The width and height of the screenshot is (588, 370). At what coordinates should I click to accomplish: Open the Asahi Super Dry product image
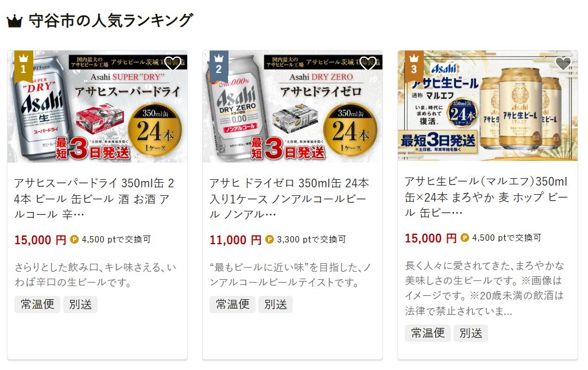[97, 106]
